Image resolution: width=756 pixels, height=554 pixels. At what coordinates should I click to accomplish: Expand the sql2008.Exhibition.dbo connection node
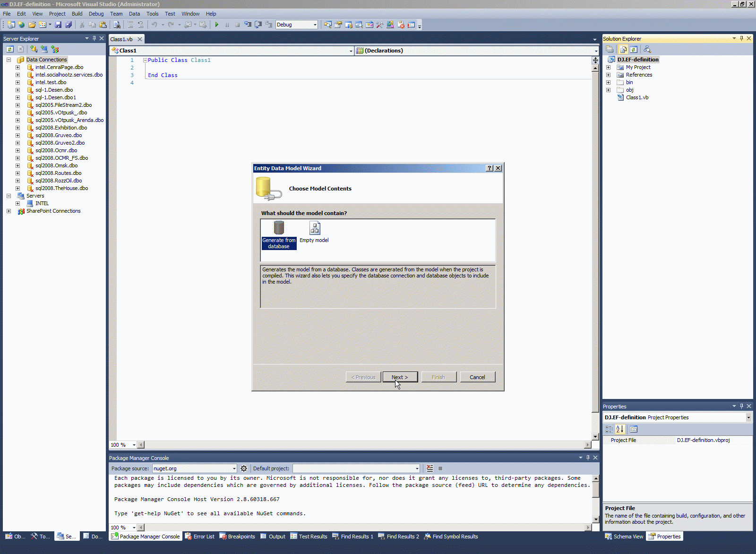tap(18, 128)
